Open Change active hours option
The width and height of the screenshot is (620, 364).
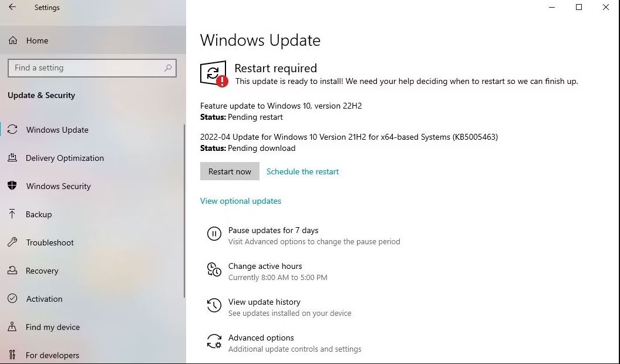pos(265,266)
